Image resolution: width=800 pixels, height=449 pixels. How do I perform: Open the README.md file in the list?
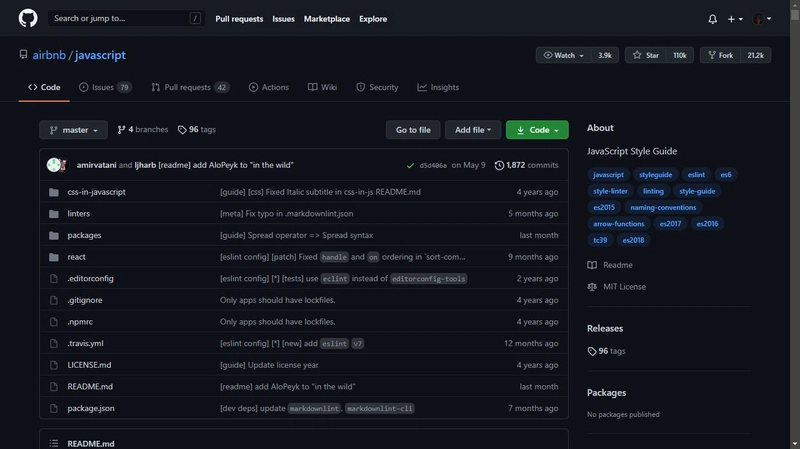90,387
